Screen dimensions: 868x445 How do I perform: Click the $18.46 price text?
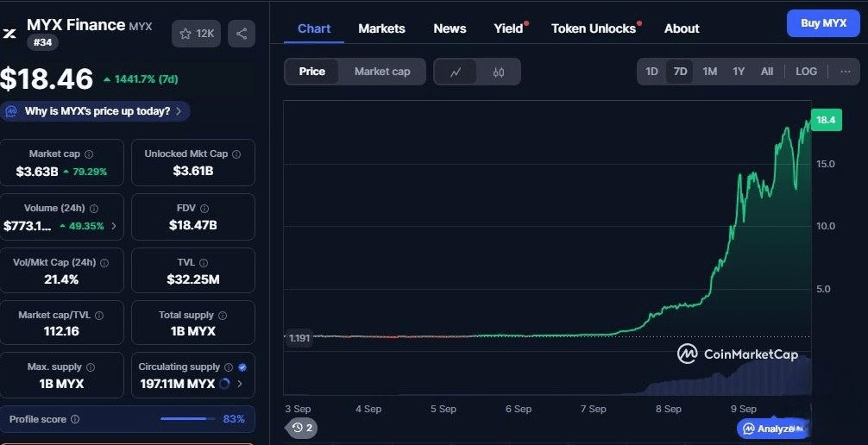(x=47, y=78)
